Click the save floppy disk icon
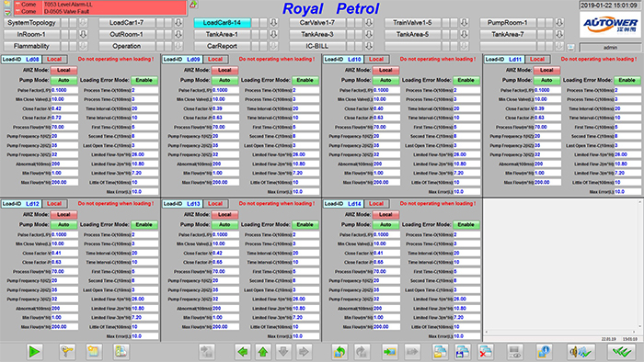This screenshot has width=644, height=362. (x=463, y=351)
